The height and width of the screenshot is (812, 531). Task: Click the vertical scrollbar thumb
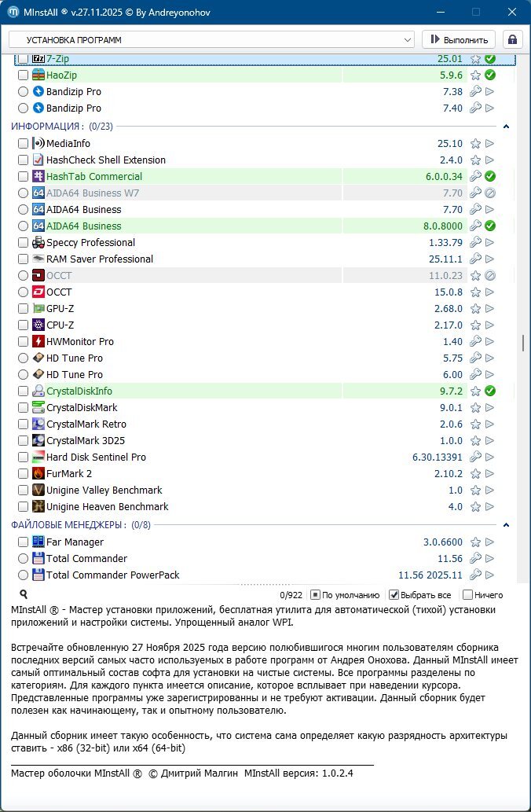pyautogui.click(x=522, y=344)
